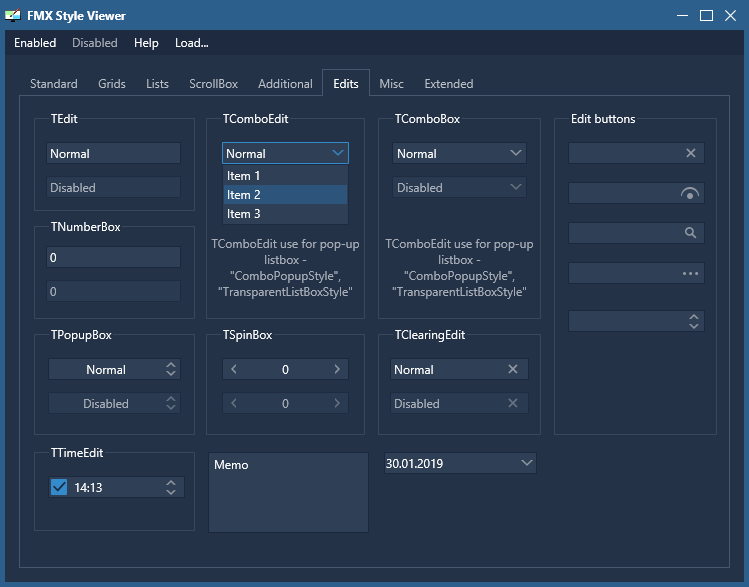Click the right arrow of the disabled TSpinBox
749x587 pixels.
[337, 403]
